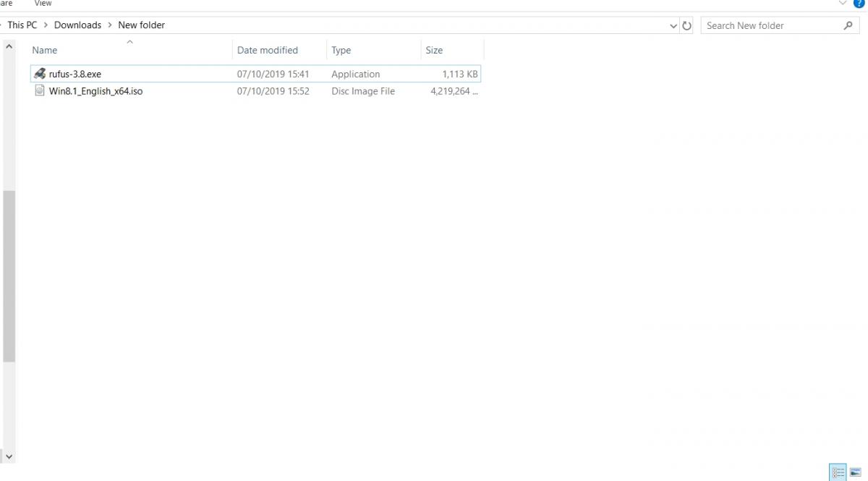Select the rufus-3.8.exe file name
868x481 pixels.
pyautogui.click(x=75, y=74)
